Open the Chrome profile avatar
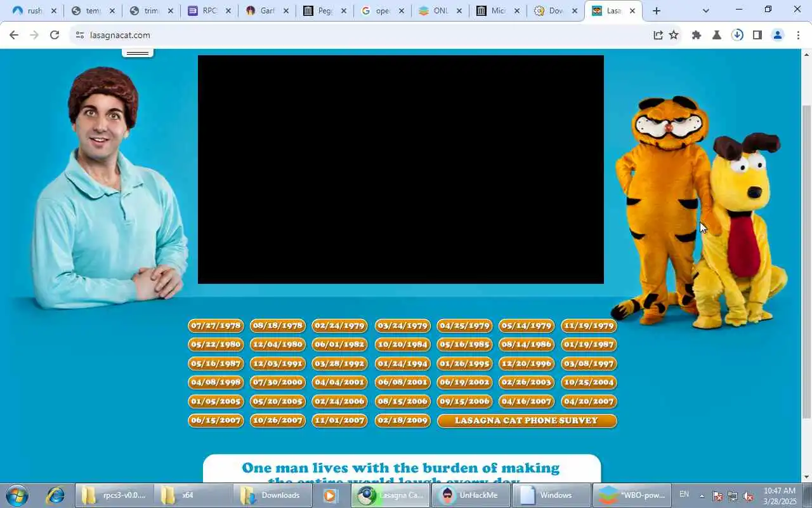 click(x=778, y=35)
